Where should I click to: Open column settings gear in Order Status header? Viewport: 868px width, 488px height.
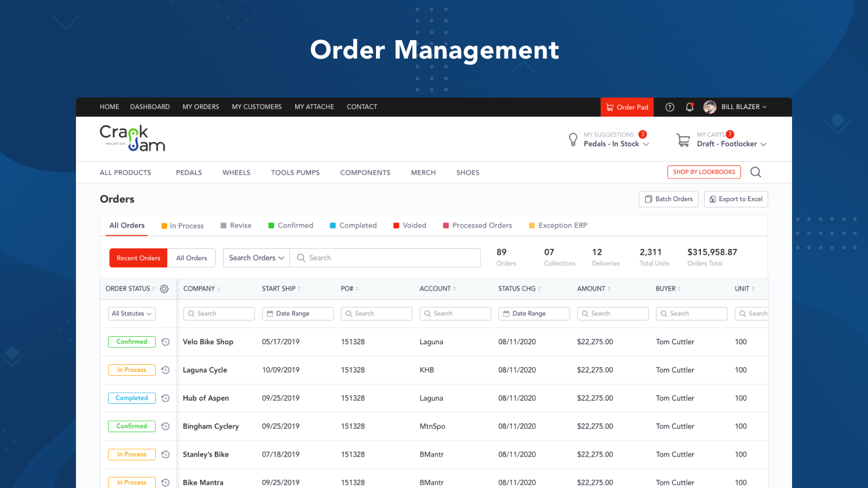164,289
